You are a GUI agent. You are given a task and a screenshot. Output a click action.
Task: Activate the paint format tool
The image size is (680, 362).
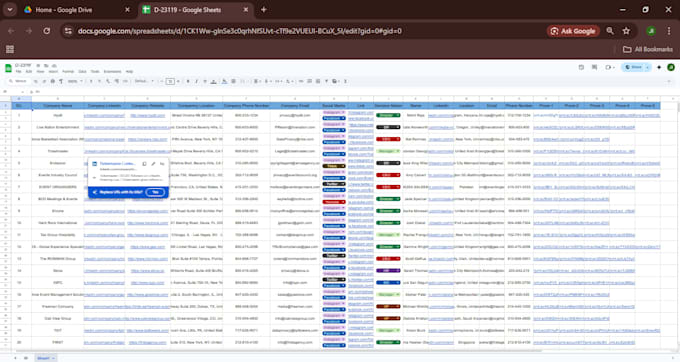pyautogui.click(x=61, y=81)
